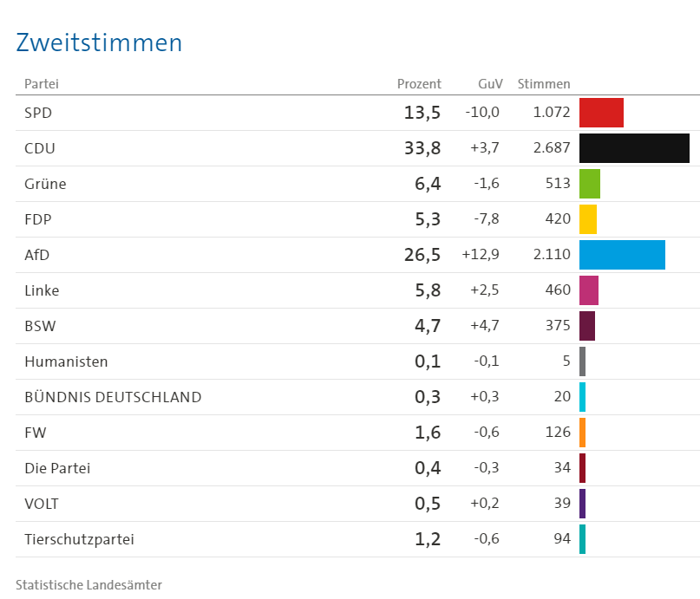
Task: Click the yellow FDP result bar
Action: [588, 219]
